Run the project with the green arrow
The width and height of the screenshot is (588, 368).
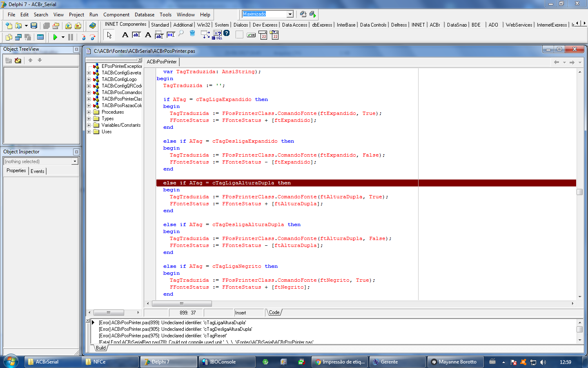[55, 37]
